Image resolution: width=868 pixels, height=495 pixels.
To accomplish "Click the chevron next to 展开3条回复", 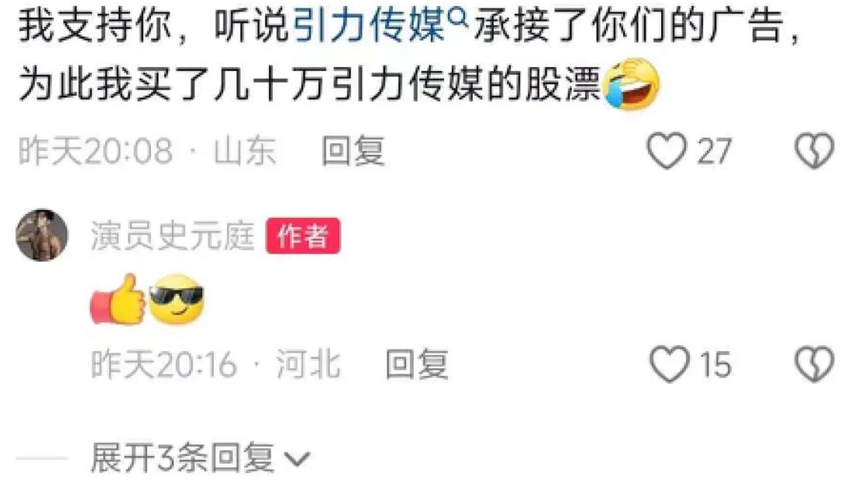I will 297,459.
